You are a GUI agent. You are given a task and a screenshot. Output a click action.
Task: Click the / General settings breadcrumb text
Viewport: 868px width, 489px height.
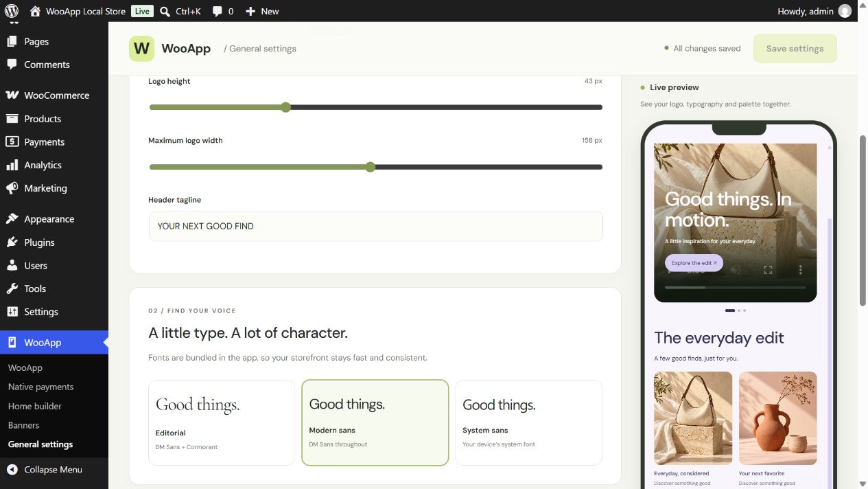point(260,49)
